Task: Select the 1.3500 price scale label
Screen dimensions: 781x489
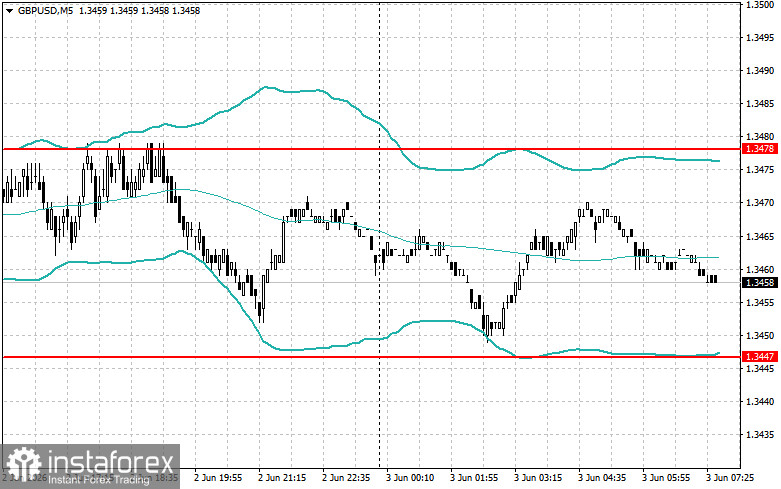Action: click(x=760, y=4)
